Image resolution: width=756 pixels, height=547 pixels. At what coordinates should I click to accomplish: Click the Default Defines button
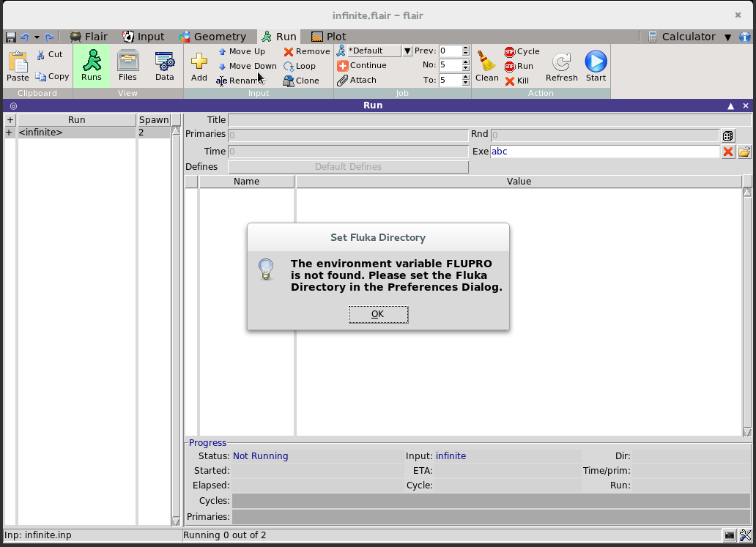point(348,167)
